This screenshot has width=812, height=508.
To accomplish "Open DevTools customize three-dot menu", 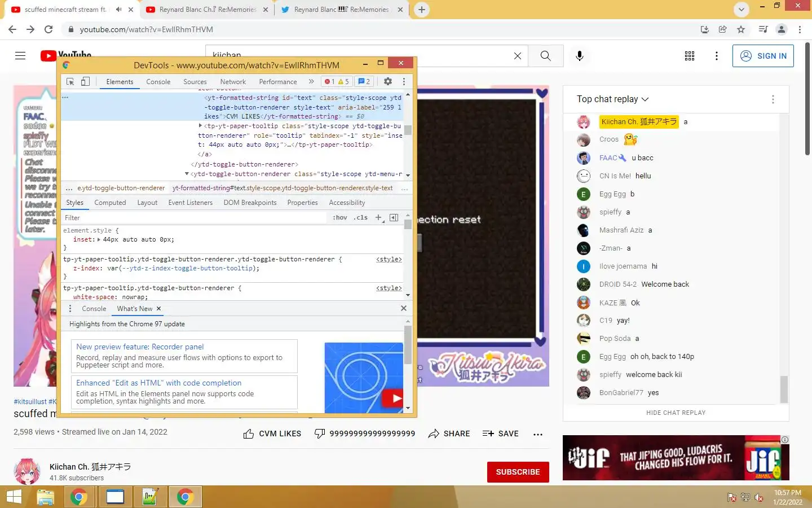I will [x=404, y=82].
